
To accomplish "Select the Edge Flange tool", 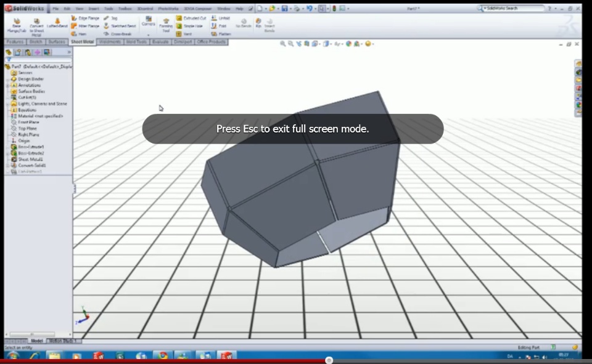I will pyautogui.click(x=85, y=18).
